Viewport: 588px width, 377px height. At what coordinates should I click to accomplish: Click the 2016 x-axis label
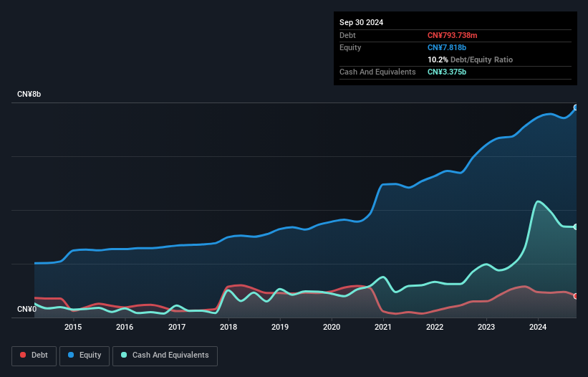pos(125,327)
